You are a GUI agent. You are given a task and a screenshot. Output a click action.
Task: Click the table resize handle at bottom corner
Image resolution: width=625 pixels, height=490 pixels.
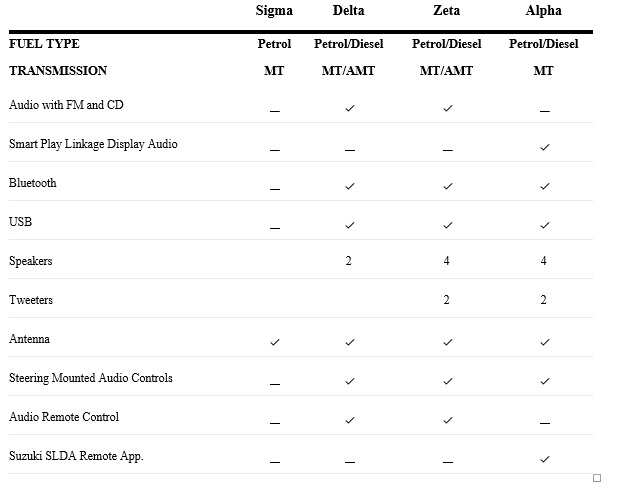click(x=598, y=479)
